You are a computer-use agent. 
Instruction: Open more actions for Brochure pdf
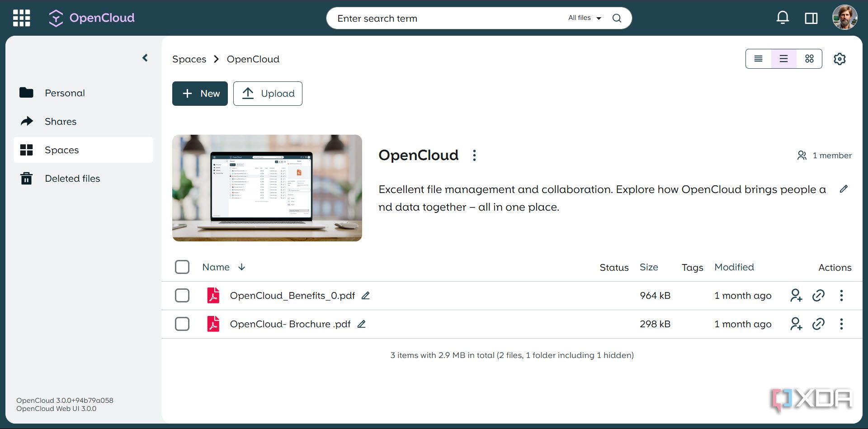click(x=841, y=324)
